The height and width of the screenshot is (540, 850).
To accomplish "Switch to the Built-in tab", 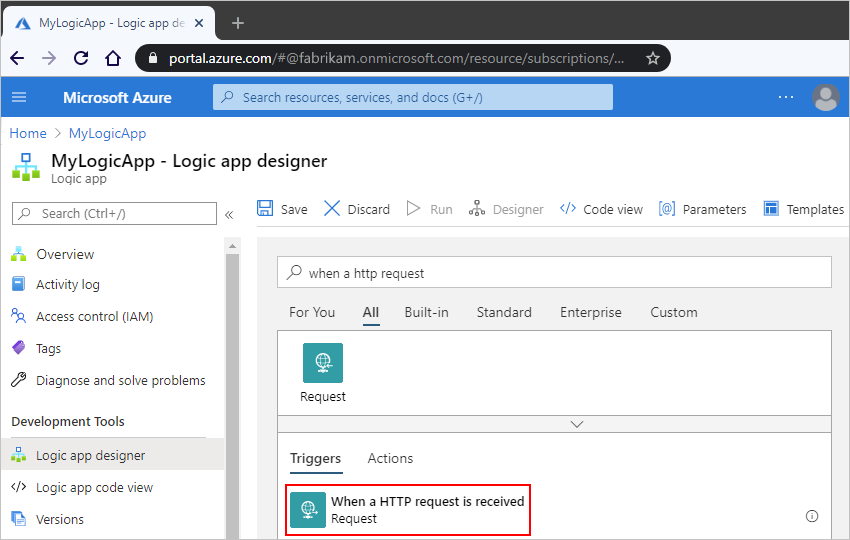I will click(426, 312).
